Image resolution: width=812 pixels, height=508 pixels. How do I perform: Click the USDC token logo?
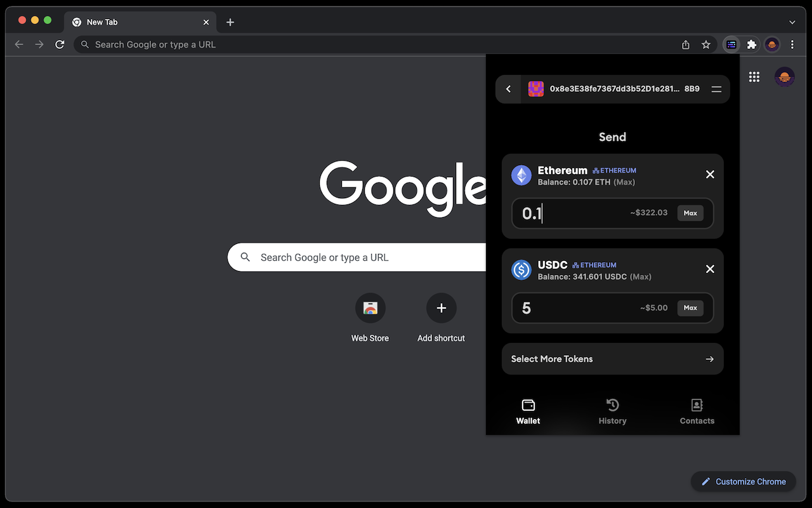coord(521,270)
